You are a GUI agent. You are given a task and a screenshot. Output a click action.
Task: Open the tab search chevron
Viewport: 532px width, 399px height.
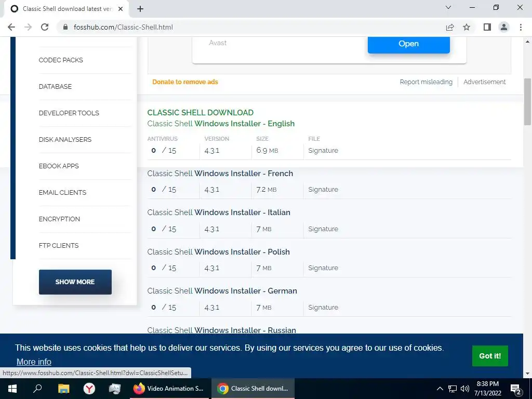pyautogui.click(x=448, y=7)
